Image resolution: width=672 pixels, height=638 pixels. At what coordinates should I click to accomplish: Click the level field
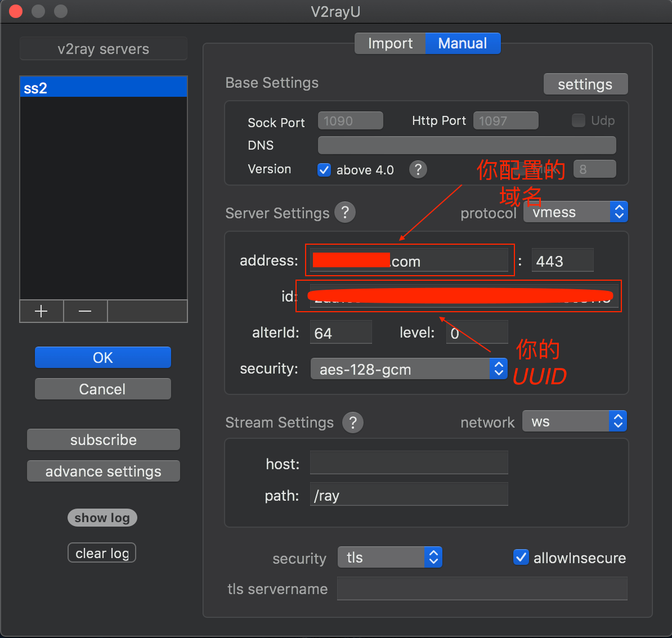(x=477, y=332)
